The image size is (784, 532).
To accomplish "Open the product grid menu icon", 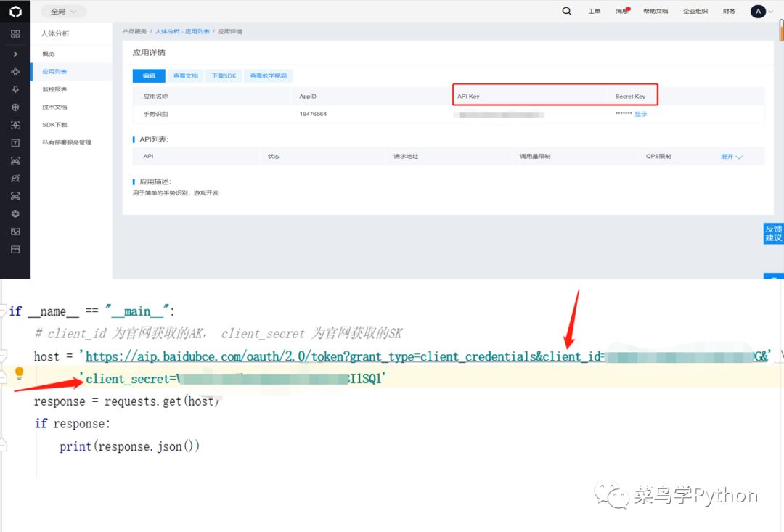I will tap(15, 34).
